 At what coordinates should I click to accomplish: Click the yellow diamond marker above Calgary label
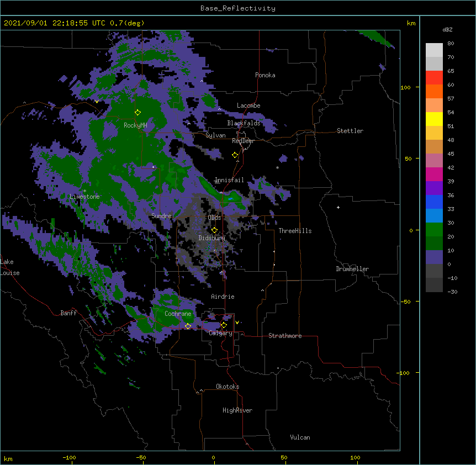click(224, 325)
